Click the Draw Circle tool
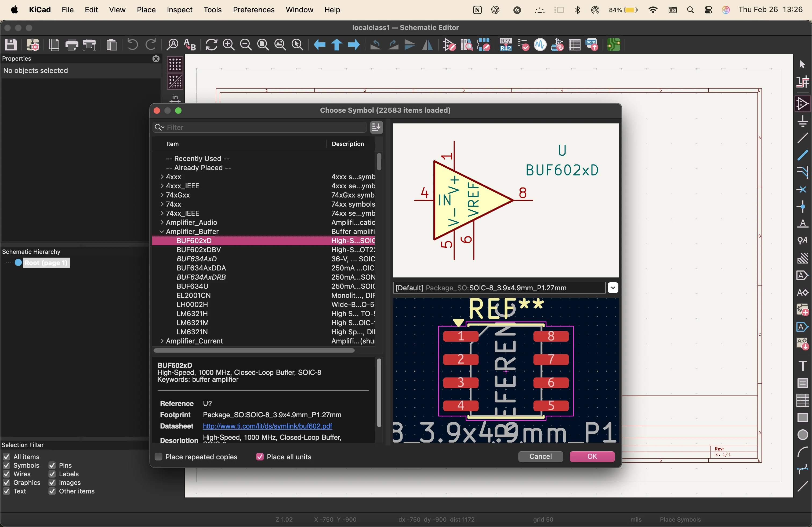812x527 pixels. 803,435
